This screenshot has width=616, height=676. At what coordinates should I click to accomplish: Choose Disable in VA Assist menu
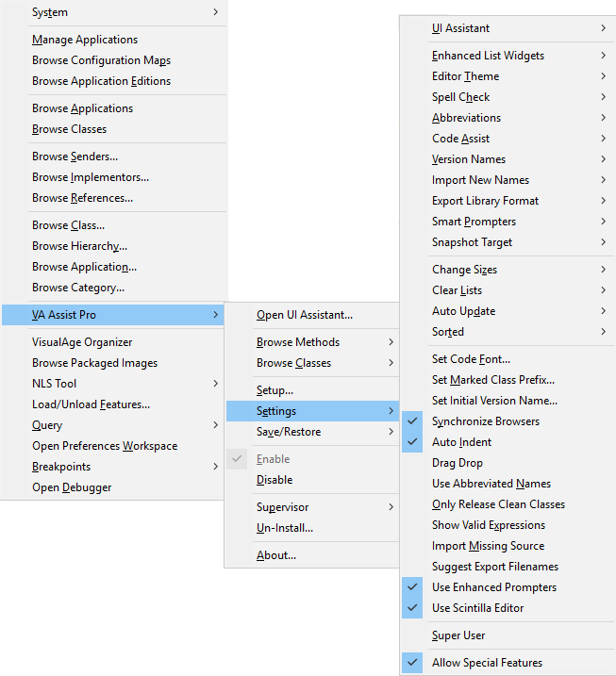coord(275,480)
